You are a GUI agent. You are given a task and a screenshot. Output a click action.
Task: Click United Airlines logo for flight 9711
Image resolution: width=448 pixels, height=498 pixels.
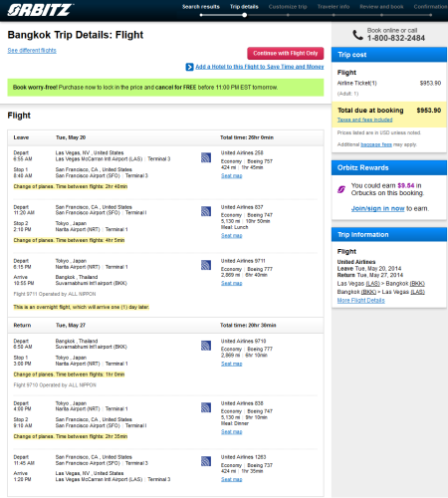point(206,265)
